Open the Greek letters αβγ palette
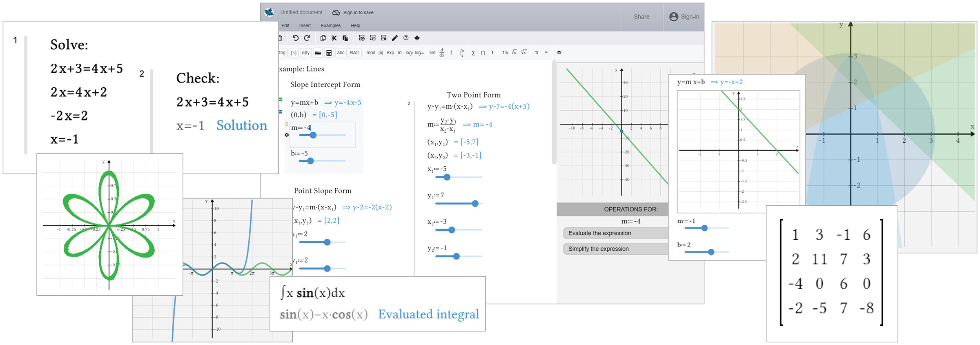Screen dimensions: 980x345 [x=305, y=53]
